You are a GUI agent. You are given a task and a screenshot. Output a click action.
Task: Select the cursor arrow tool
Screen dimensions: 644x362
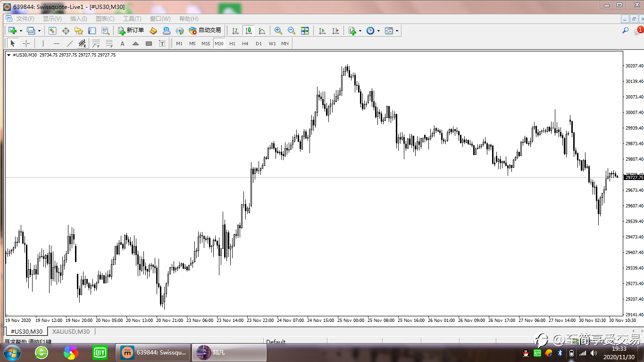pos(13,43)
